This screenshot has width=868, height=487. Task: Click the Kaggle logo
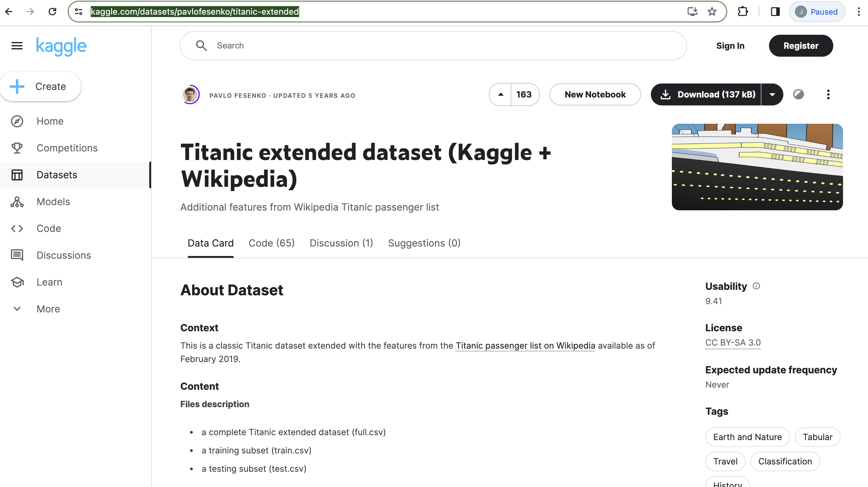pos(61,46)
